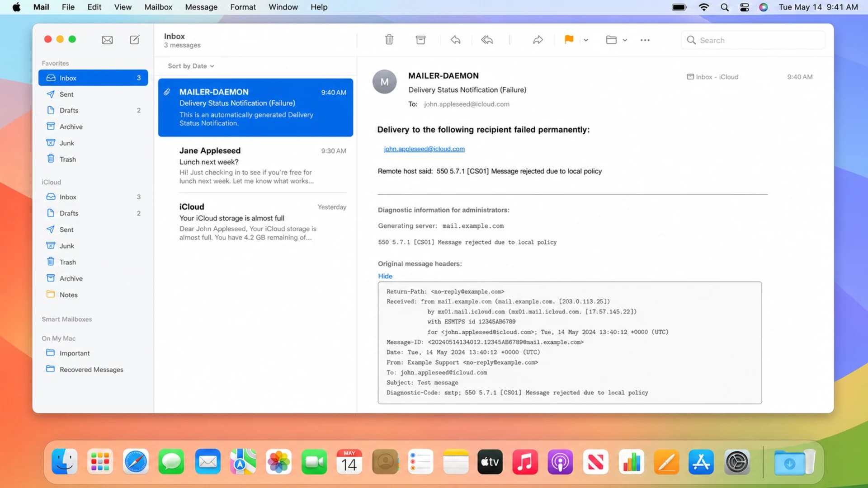
Task: Click the Favorites section header
Action: coord(55,63)
